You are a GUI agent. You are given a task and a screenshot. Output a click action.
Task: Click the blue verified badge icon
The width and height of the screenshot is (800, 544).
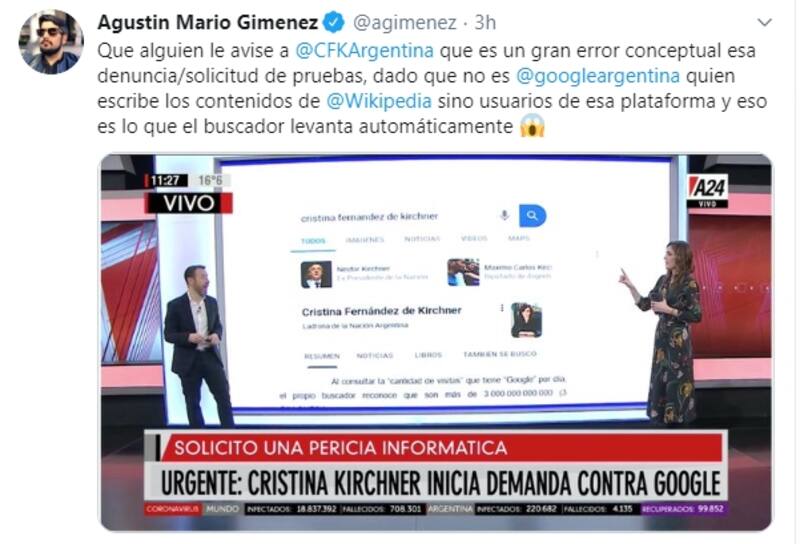(x=335, y=22)
